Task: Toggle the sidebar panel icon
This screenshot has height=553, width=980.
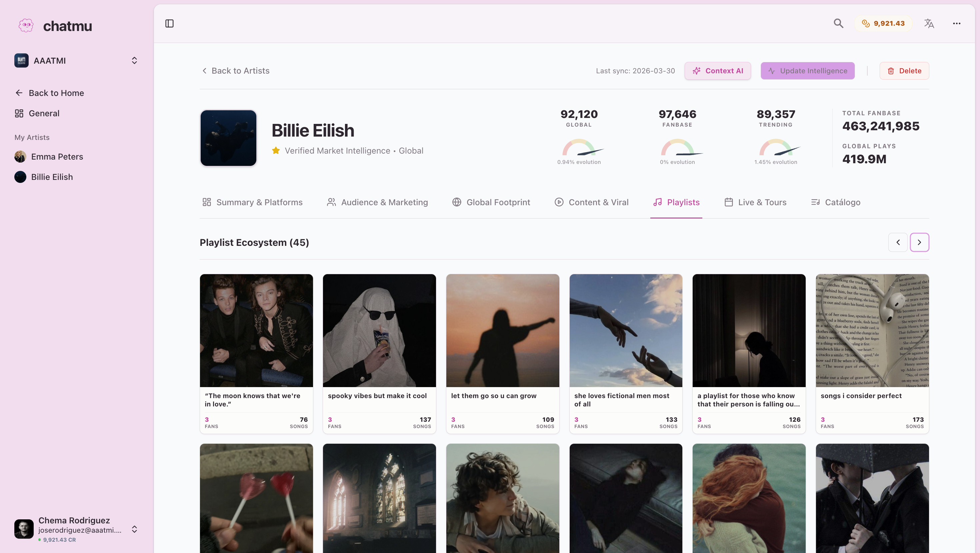Action: pyautogui.click(x=169, y=24)
